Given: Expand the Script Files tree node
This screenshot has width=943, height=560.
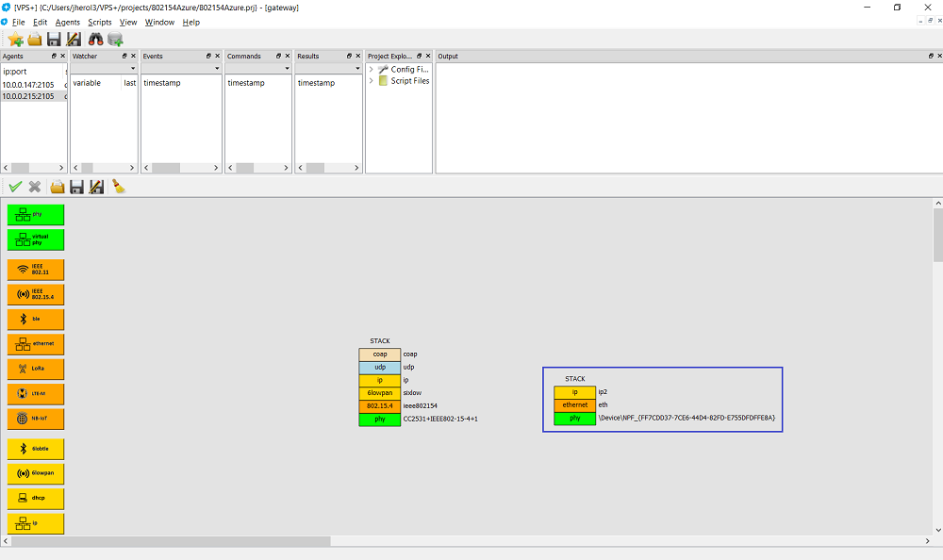Looking at the screenshot, I should tap(372, 81).
